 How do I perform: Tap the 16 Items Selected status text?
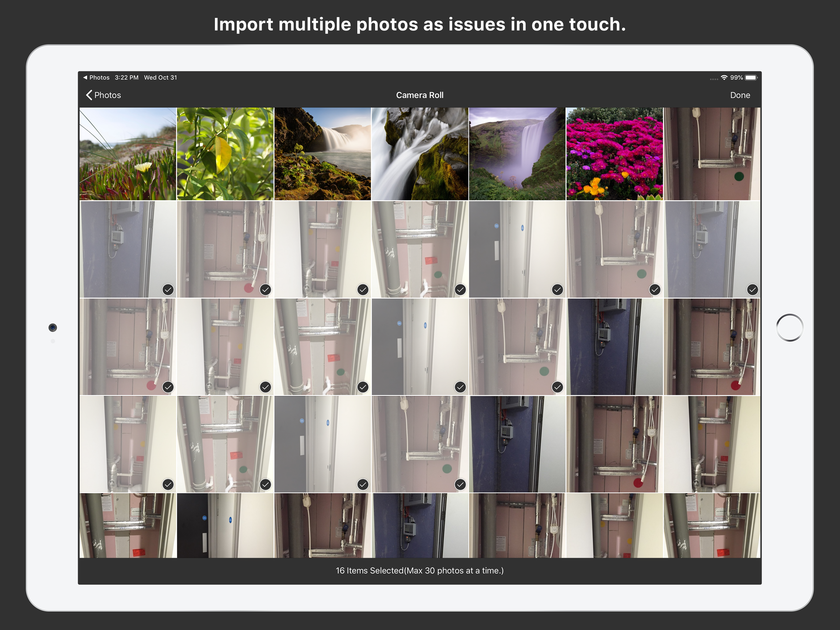click(x=420, y=570)
